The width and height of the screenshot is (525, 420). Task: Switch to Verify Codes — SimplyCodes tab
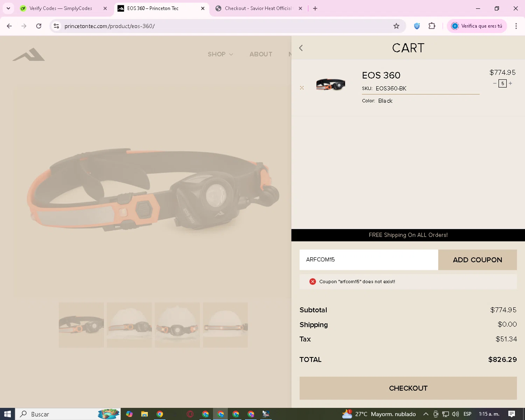point(61,8)
